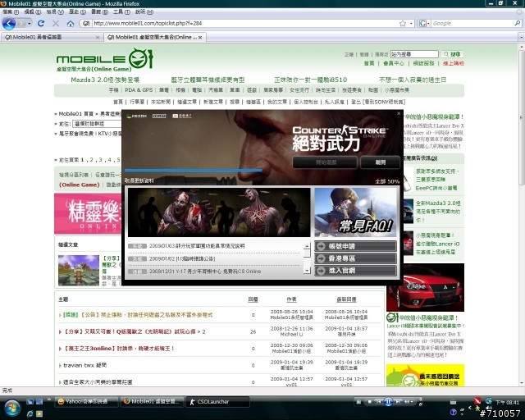Click the magnifier icon in search bar
Screen dimensions: 525x420
[518, 24]
